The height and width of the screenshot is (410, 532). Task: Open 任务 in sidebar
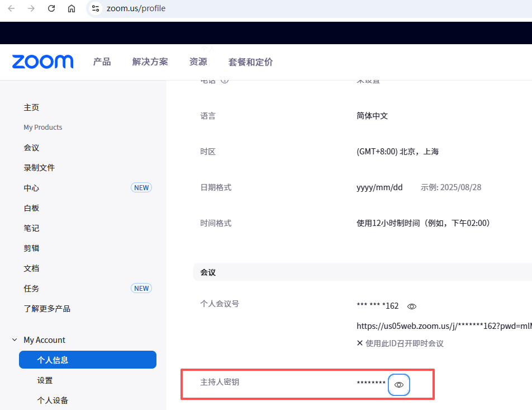[x=31, y=289]
